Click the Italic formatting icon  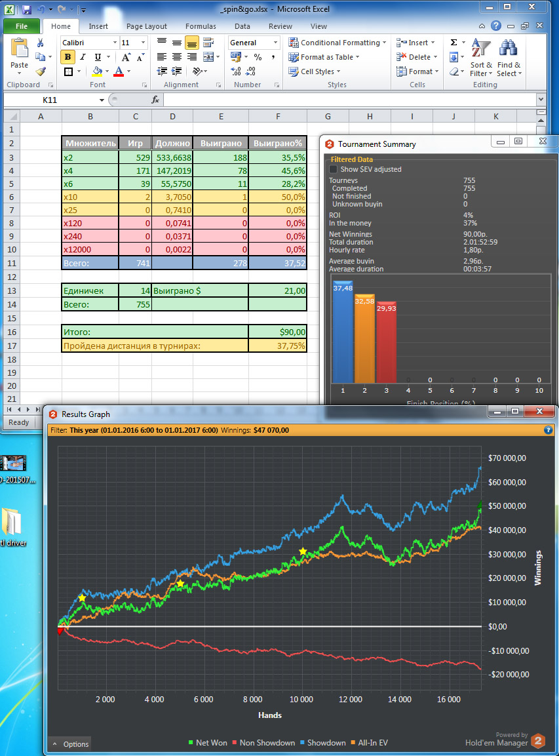(83, 57)
